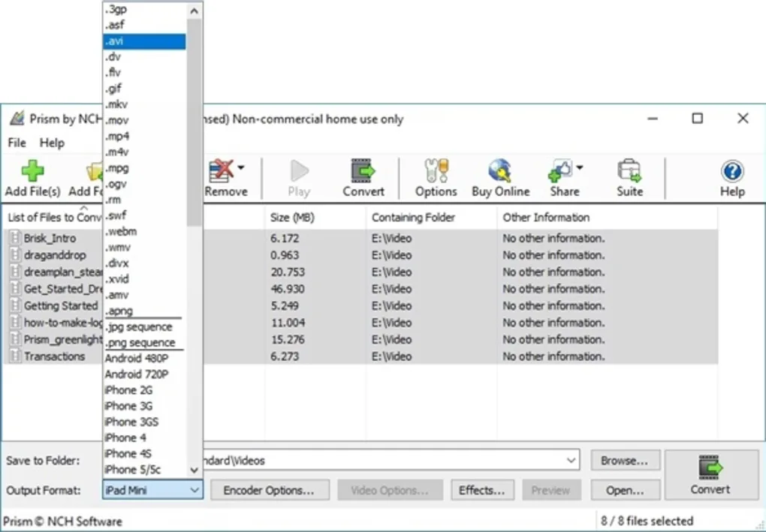Image resolution: width=766 pixels, height=532 pixels.
Task: Click the Buy Online globe icon
Action: click(499, 173)
